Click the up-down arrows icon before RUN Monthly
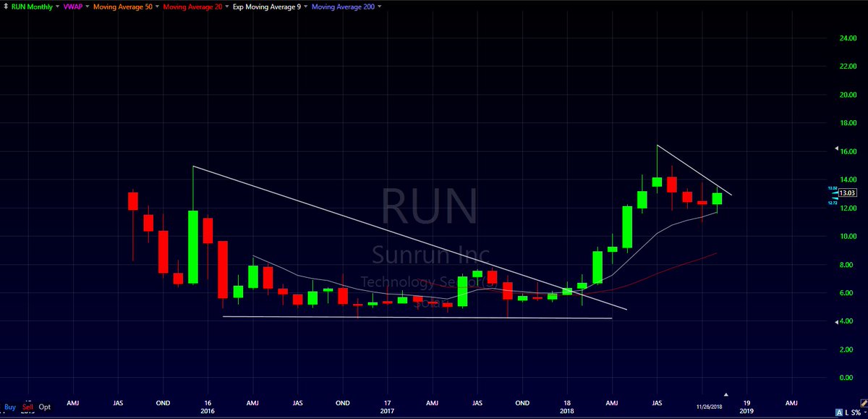This screenshot has height=419, width=868. pos(6,7)
